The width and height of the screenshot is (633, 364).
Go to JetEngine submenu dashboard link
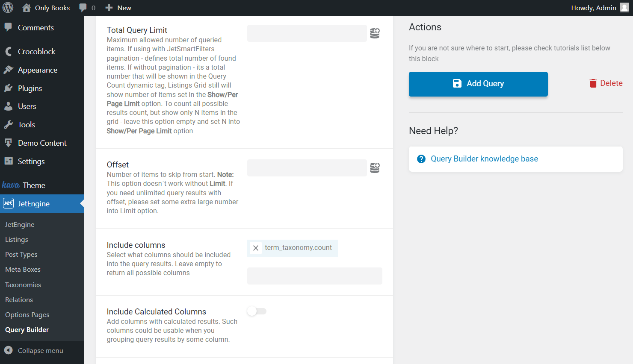[x=20, y=224]
